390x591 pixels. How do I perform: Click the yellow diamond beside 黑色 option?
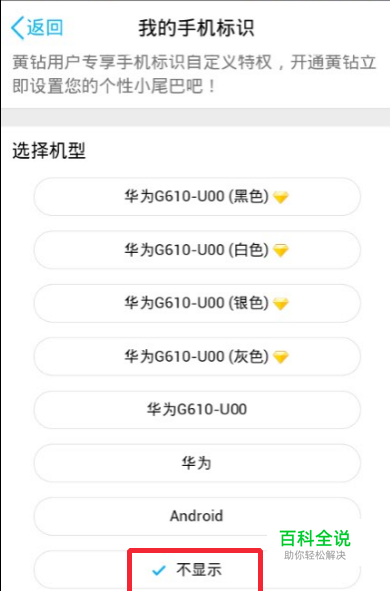click(281, 197)
